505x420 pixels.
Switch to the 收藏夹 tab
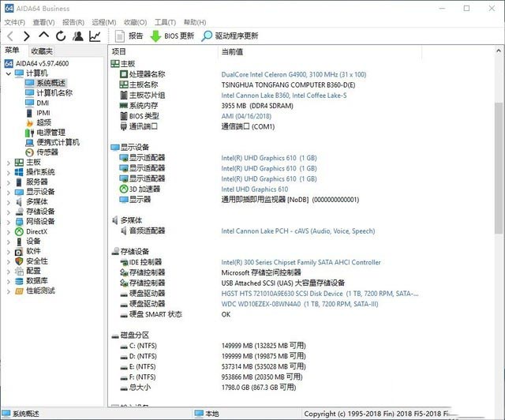42,51
